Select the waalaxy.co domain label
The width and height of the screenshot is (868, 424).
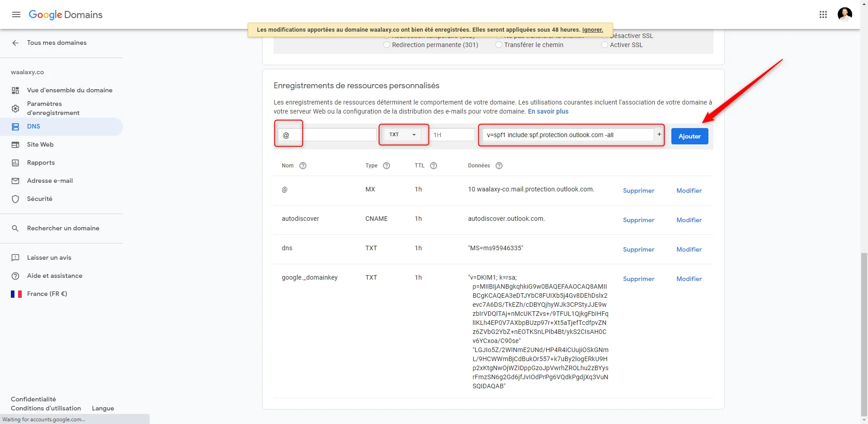(x=27, y=72)
